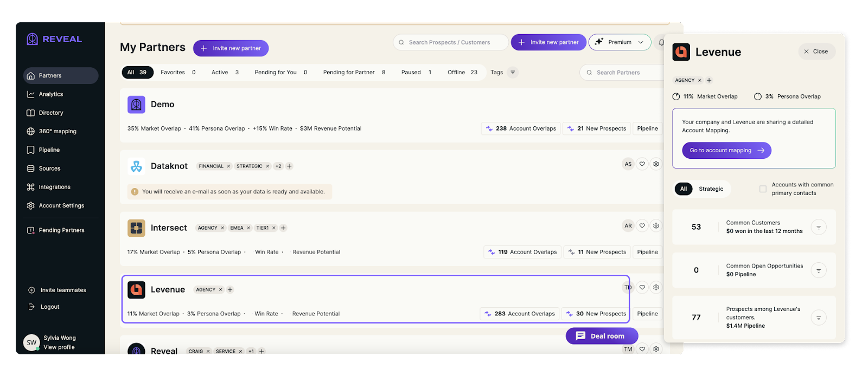Viewport: 868px width, 376px height.
Task: Click Search Prospects / Customers field
Action: coord(451,42)
